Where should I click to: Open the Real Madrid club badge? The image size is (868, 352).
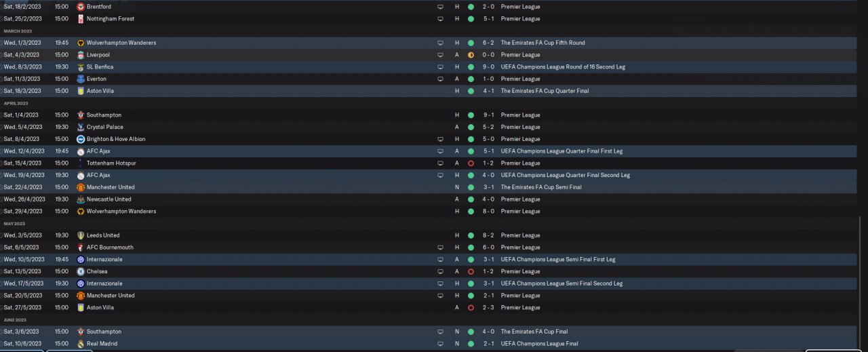pos(80,344)
